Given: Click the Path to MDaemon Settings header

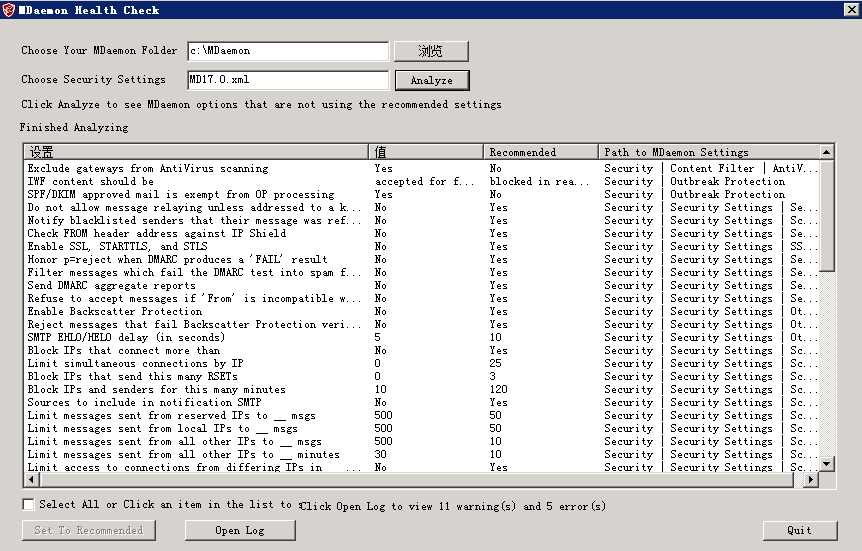Looking at the screenshot, I should pyautogui.click(x=709, y=152).
